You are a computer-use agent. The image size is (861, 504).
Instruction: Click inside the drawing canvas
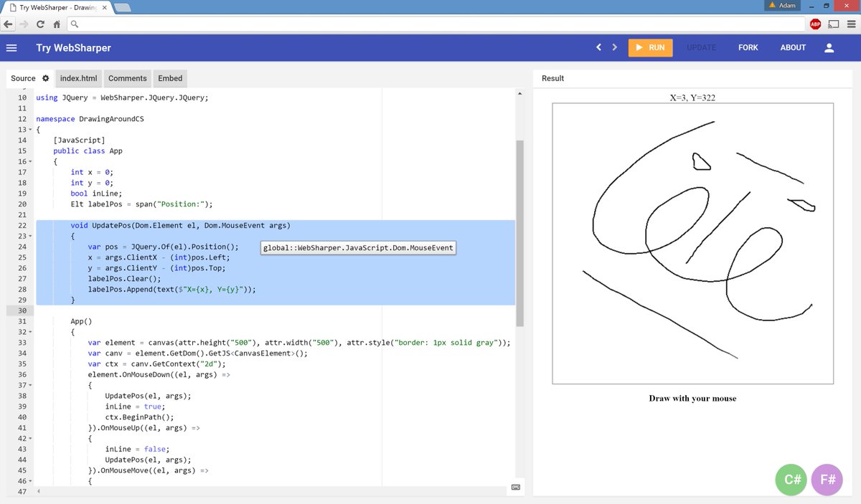(692, 244)
